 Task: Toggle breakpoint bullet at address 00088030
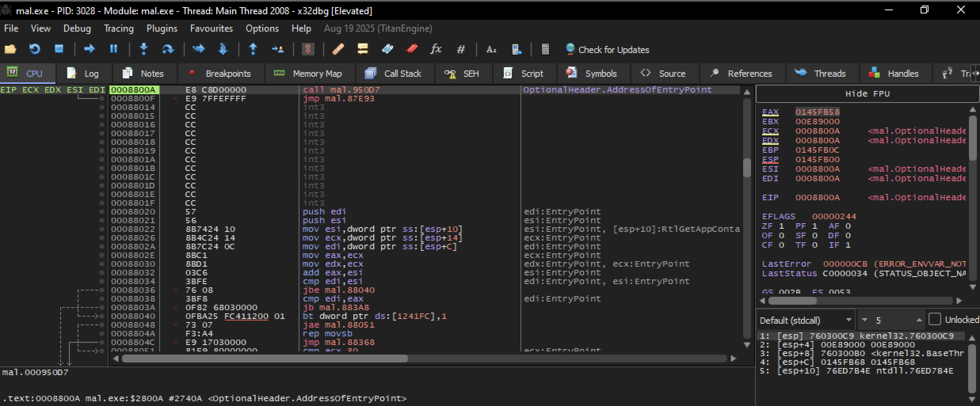(x=102, y=264)
